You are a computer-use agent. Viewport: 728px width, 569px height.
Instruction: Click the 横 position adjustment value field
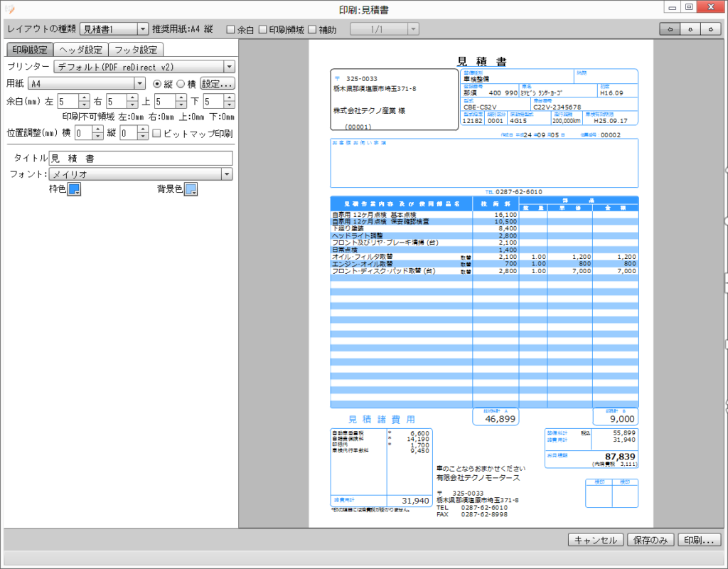83,133
